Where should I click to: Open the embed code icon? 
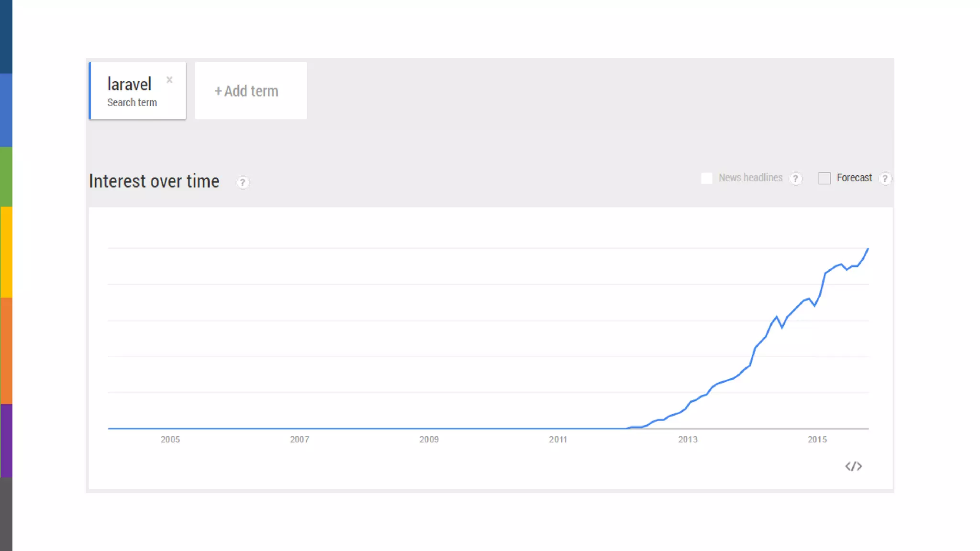(x=853, y=466)
